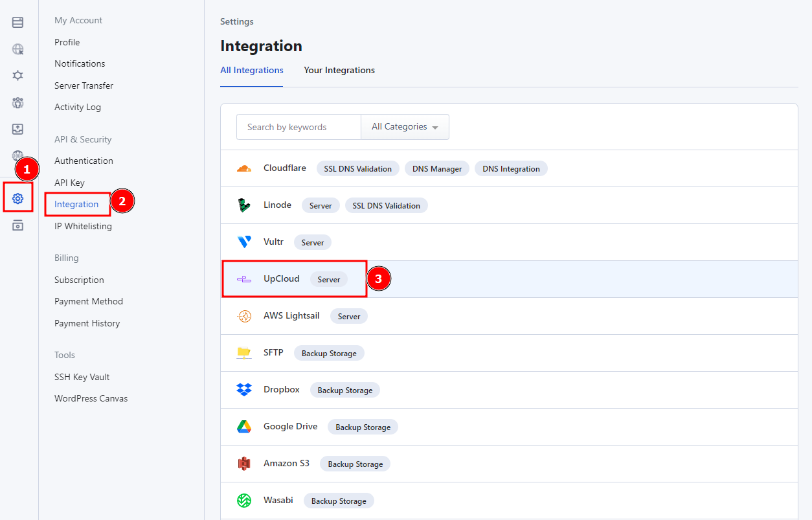This screenshot has width=812, height=520.
Task: Click the Google Drive logo icon
Action: pyautogui.click(x=243, y=427)
